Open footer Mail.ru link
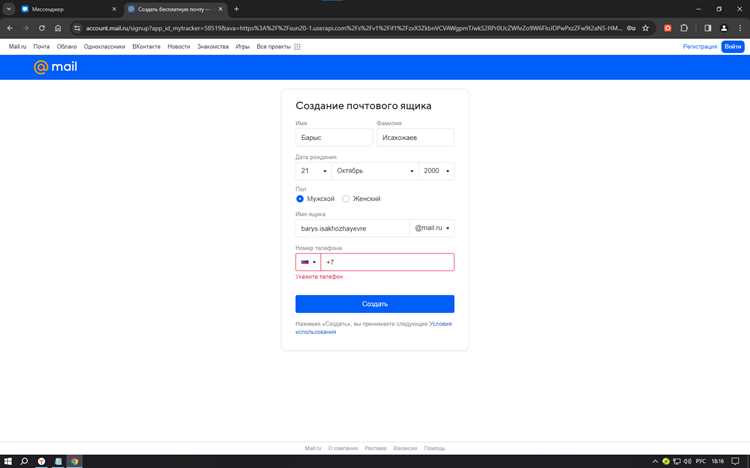 point(313,448)
